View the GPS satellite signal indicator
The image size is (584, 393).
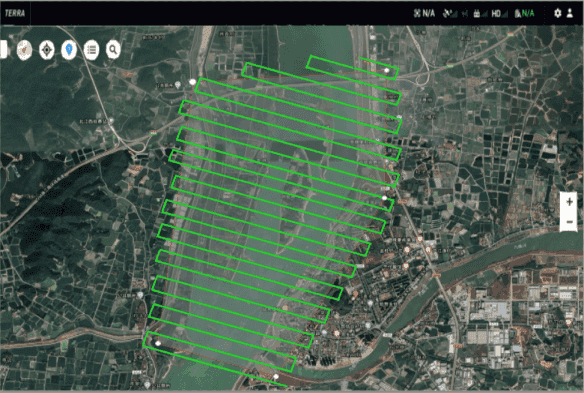coord(450,13)
